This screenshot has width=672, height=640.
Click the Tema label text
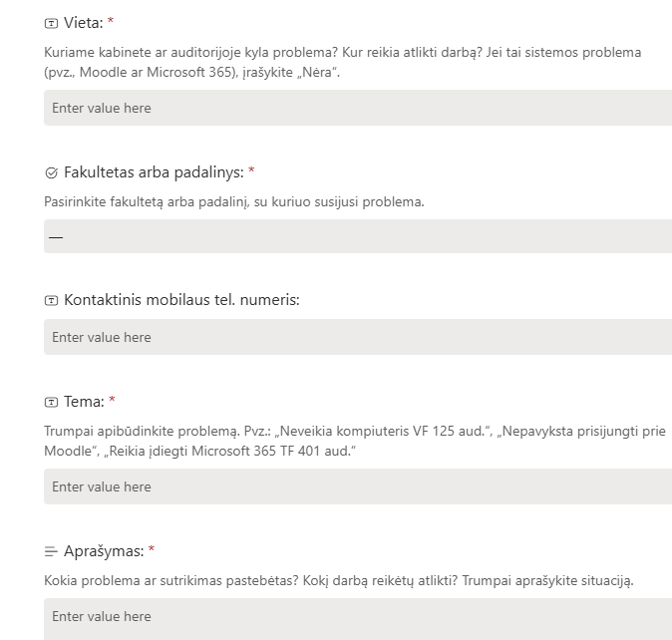tap(84, 402)
